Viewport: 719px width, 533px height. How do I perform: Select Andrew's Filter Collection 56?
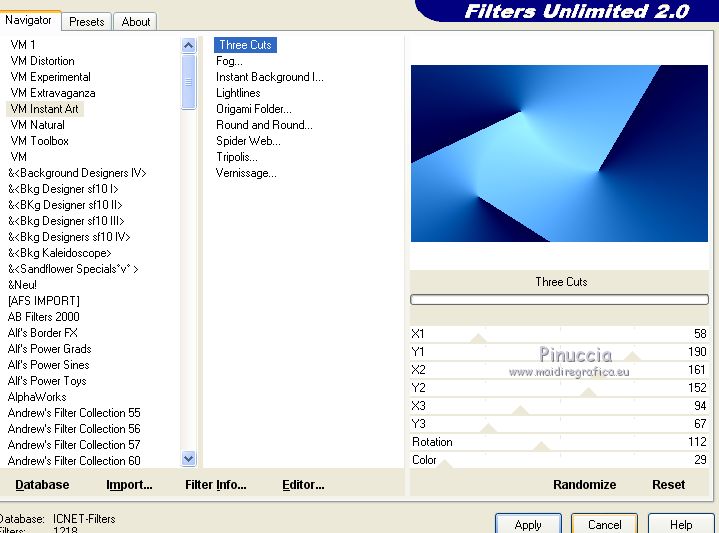pos(74,429)
